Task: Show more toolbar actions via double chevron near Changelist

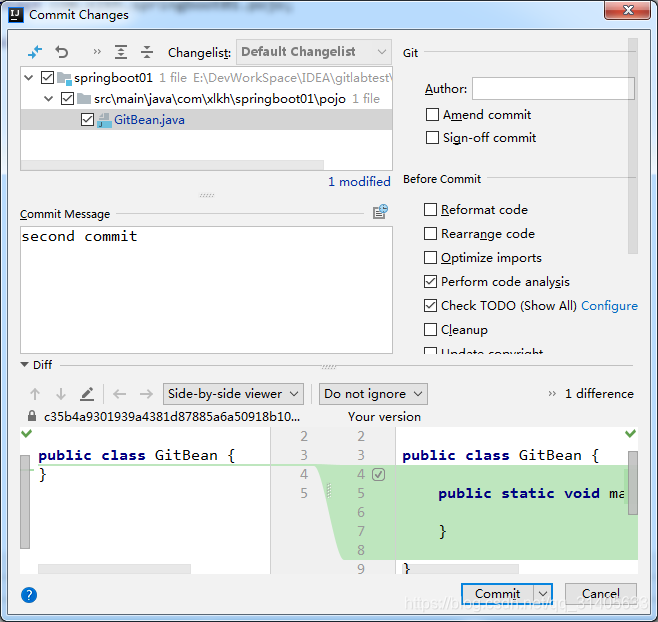Action: [x=97, y=52]
